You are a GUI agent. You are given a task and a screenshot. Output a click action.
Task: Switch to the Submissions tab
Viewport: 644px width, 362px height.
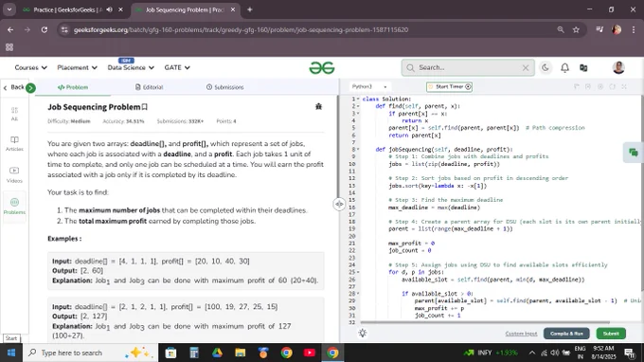coord(225,87)
